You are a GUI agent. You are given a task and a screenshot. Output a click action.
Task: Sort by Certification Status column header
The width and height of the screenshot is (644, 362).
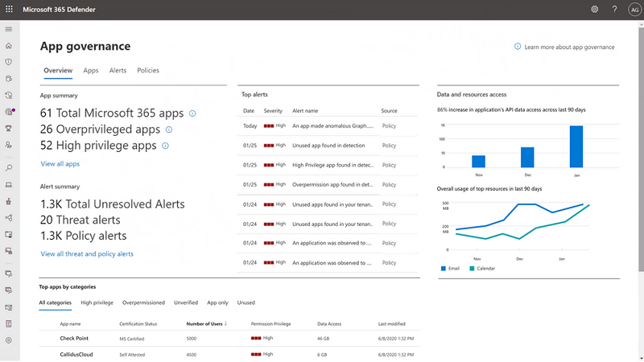[x=138, y=324]
